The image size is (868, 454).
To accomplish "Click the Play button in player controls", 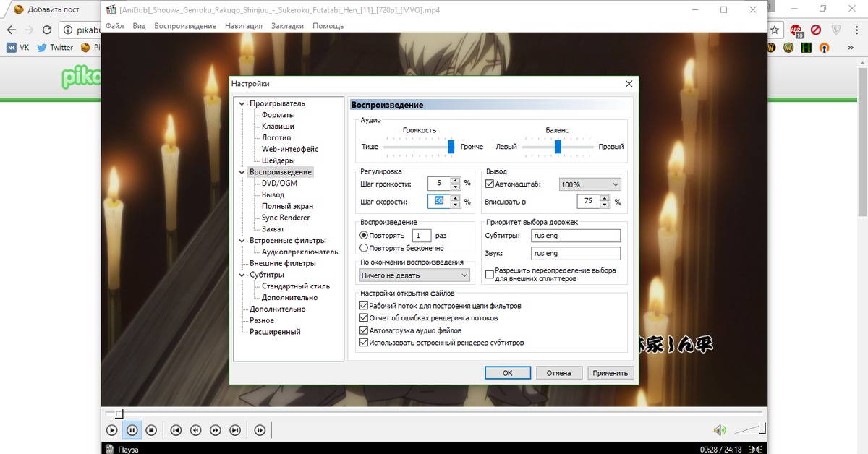I will click(112, 430).
